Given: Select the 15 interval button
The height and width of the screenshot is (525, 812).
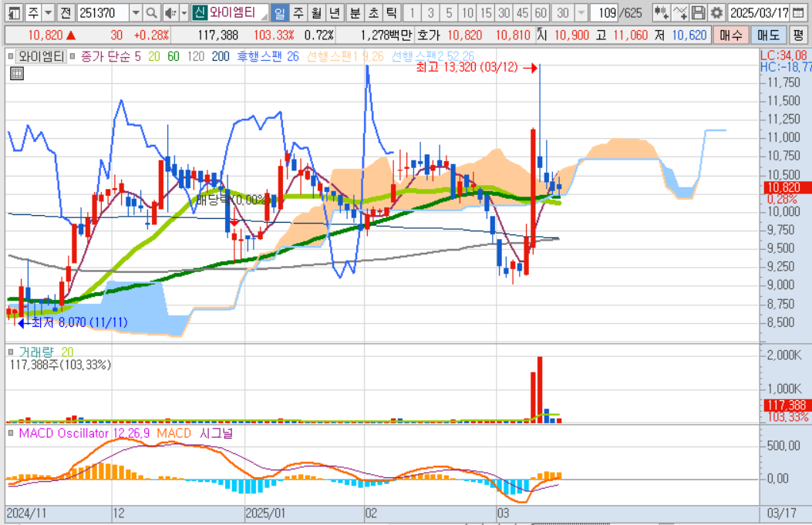Looking at the screenshot, I should [x=486, y=12].
